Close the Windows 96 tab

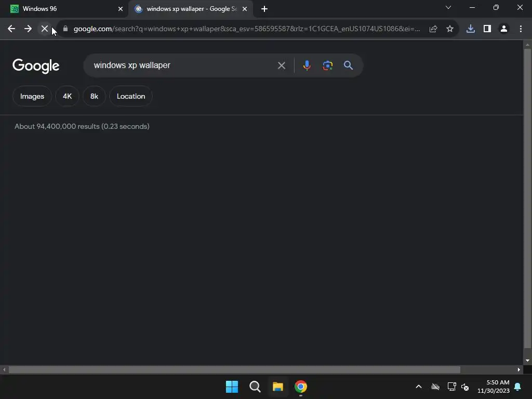(121, 9)
